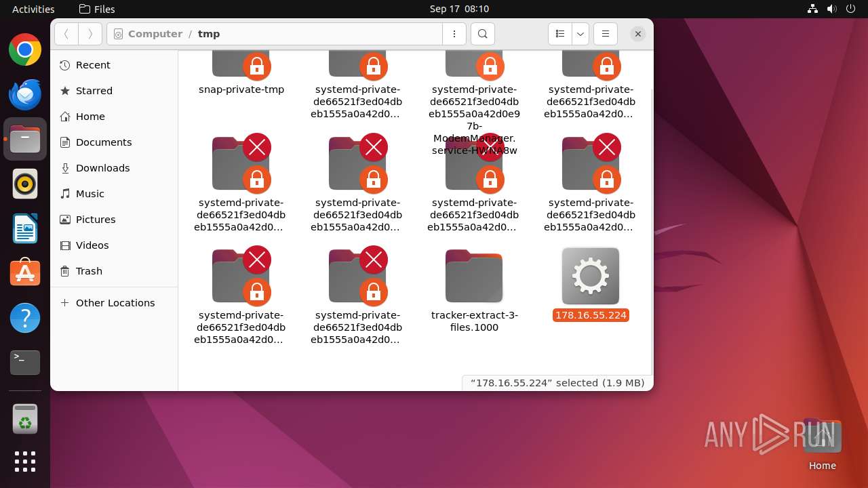Launch Google Chrome from the dock
Viewport: 868px width, 488px height.
[x=25, y=50]
